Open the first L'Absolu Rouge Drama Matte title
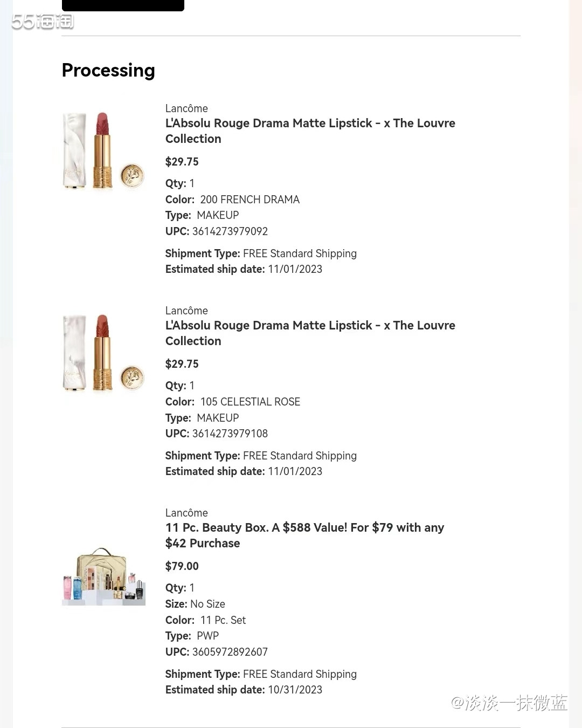 (x=310, y=131)
